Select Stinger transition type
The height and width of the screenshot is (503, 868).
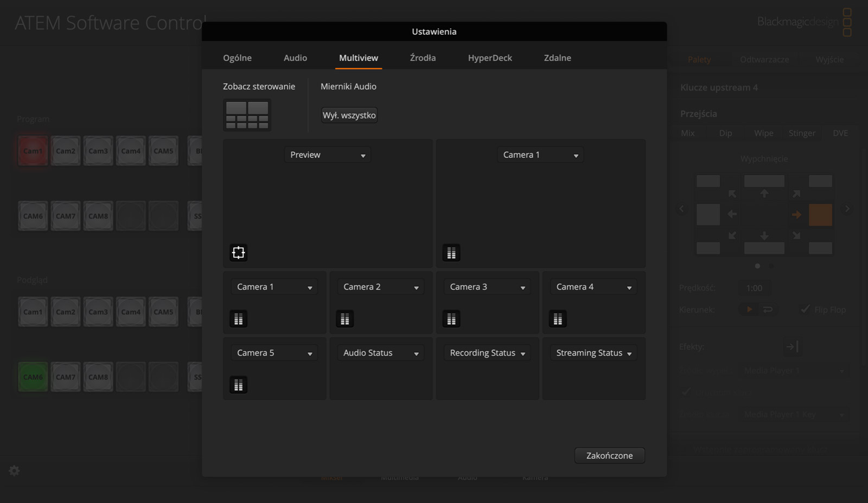pyautogui.click(x=802, y=133)
